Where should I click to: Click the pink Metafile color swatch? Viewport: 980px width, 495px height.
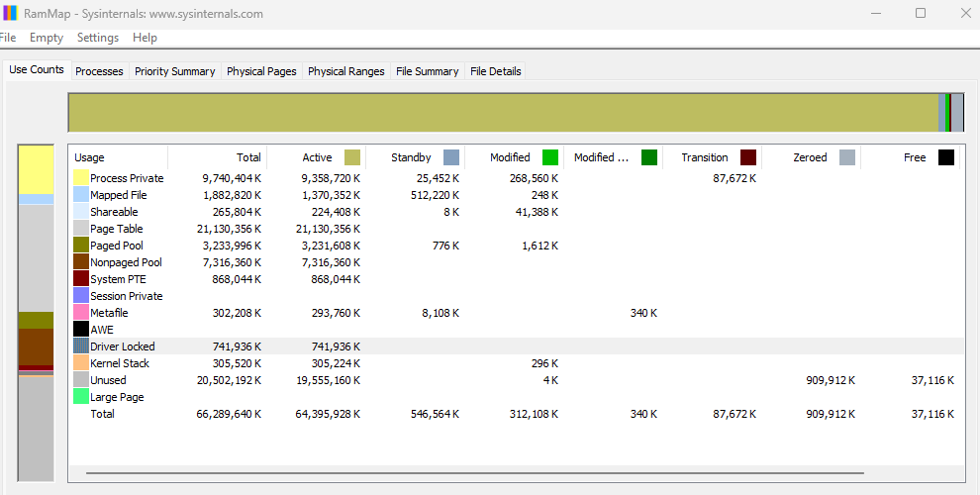[81, 313]
